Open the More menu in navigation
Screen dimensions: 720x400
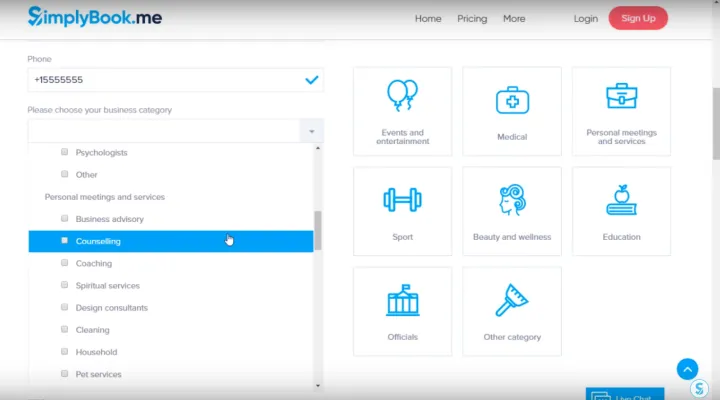514,18
